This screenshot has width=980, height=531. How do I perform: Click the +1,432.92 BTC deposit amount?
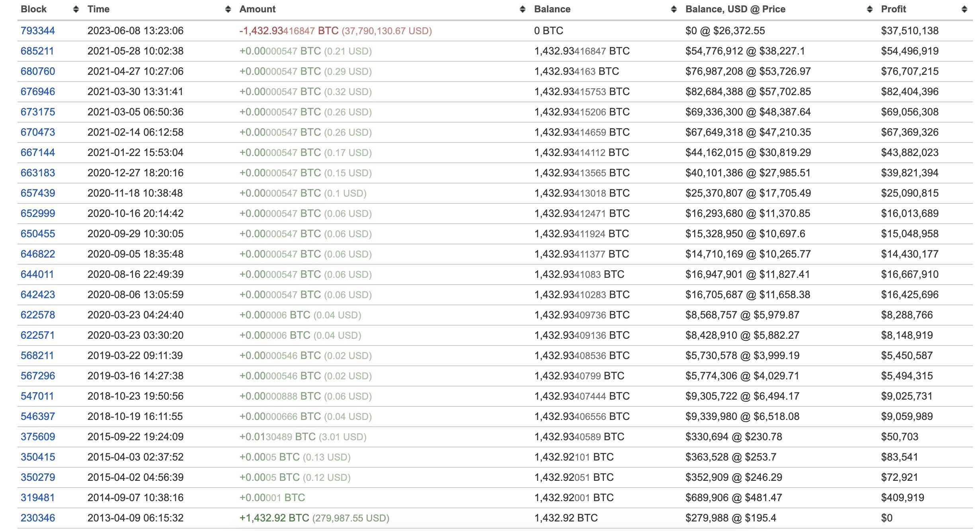[274, 518]
